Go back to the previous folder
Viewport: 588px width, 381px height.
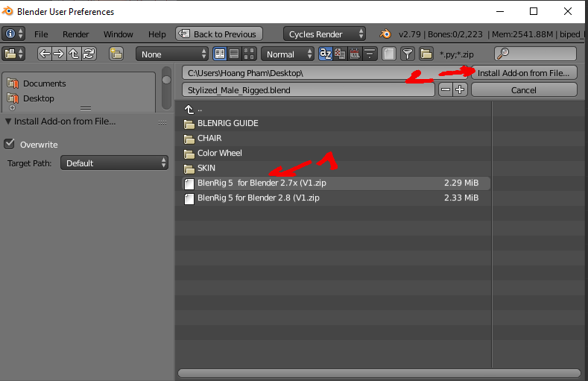coord(45,54)
